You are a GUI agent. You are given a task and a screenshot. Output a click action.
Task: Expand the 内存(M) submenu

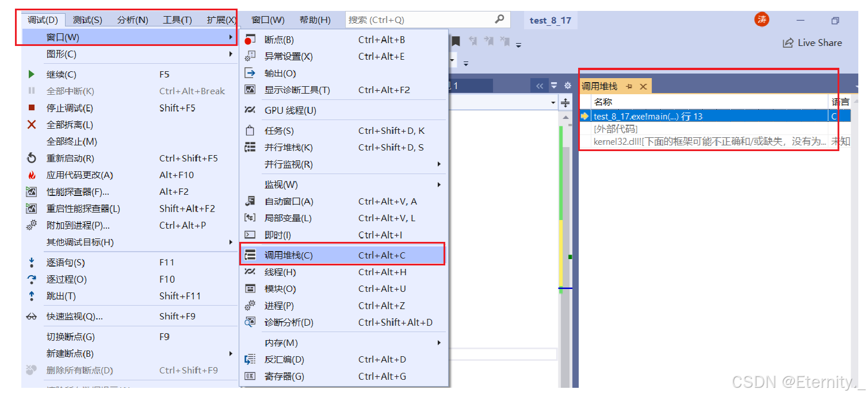pyautogui.click(x=343, y=342)
